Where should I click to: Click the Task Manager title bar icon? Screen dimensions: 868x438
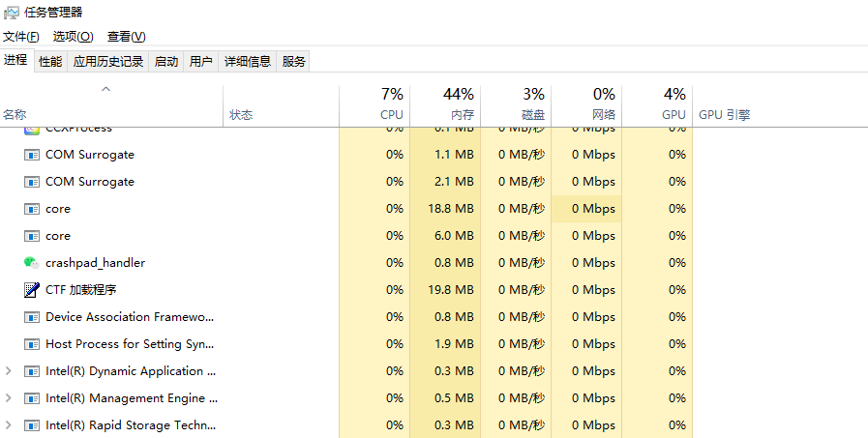pos(11,13)
